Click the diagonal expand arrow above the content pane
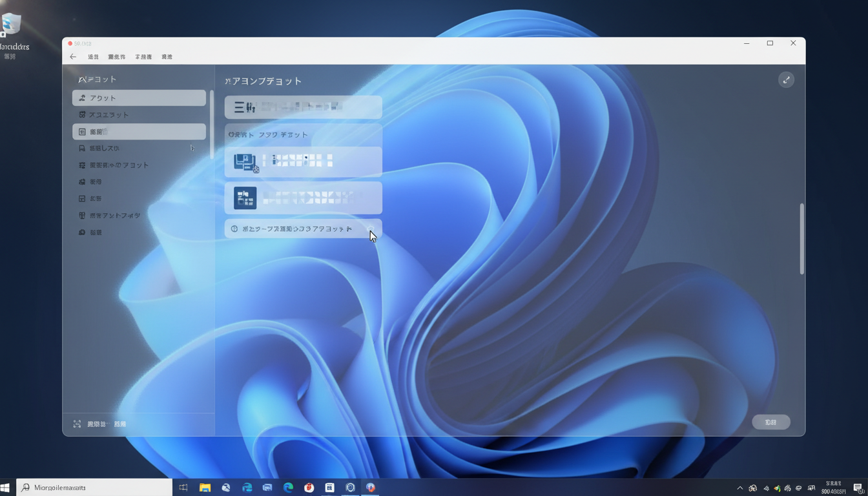The height and width of the screenshot is (496, 868). 787,79
